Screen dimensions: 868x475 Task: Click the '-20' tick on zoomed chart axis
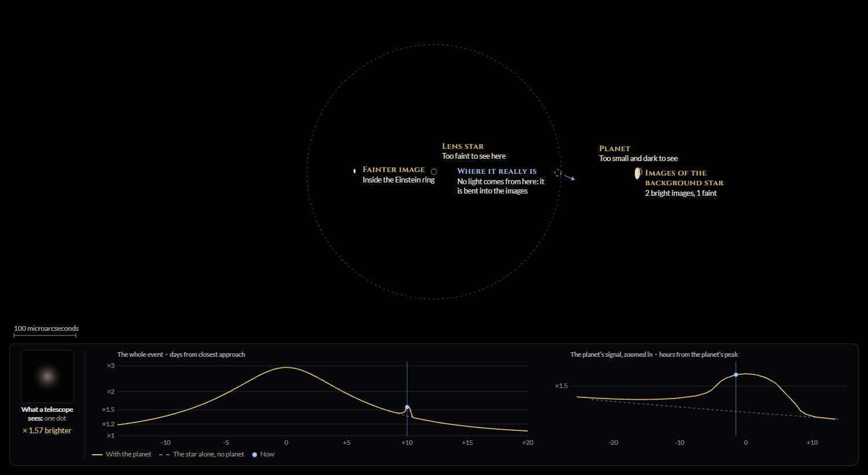tap(613, 443)
